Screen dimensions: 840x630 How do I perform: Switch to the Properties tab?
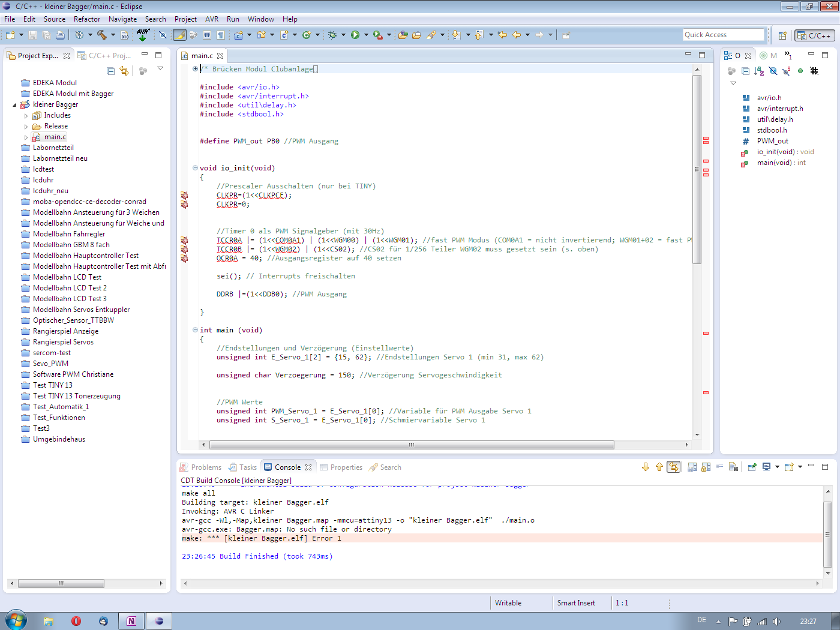pyautogui.click(x=341, y=467)
